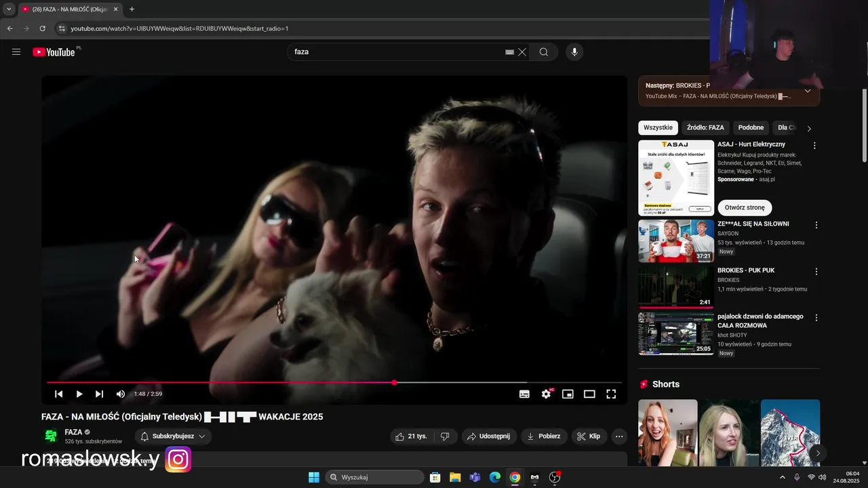This screenshot has height=488, width=868.
Task: Open options for ASAJ ad
Action: pyautogui.click(x=814, y=146)
